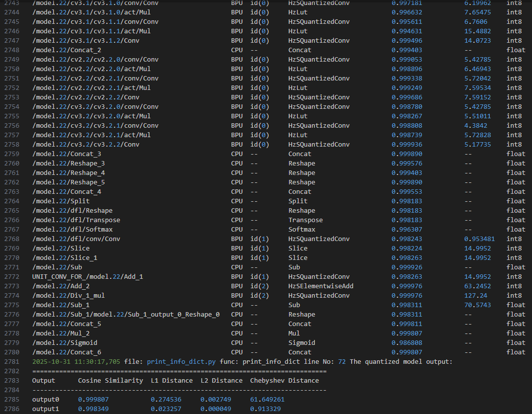Viewport: 532px width, 414px height.
Task: Click the HzSElementwiseAdd operator type text
Action: click(x=321, y=286)
